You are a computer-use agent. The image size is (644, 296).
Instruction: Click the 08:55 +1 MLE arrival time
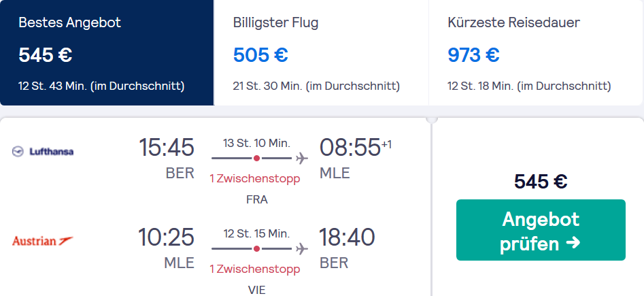pyautogui.click(x=355, y=147)
